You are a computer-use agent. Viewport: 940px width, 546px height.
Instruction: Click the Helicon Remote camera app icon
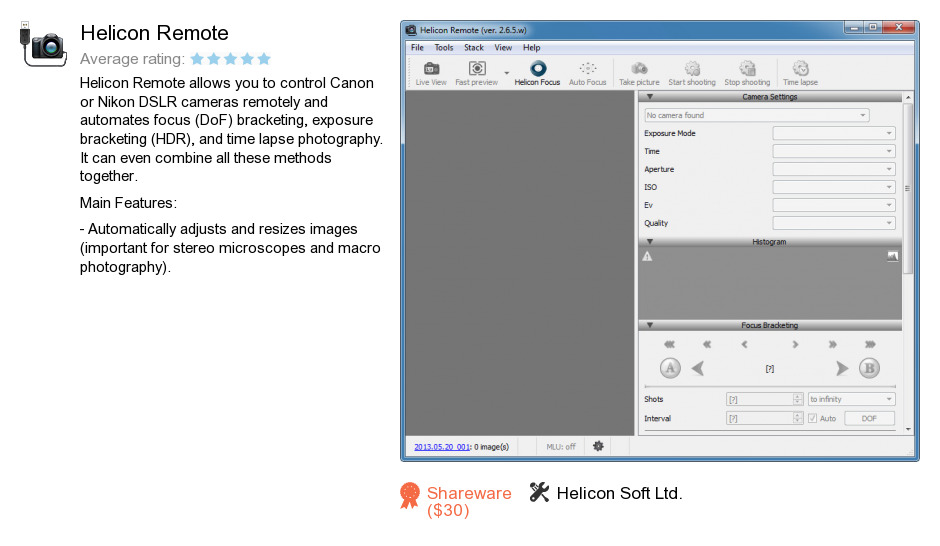[x=43, y=44]
